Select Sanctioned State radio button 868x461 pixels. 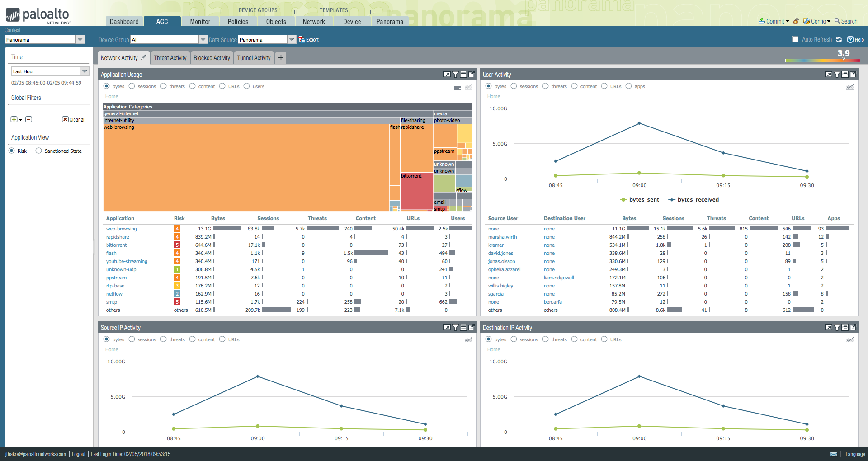click(39, 151)
